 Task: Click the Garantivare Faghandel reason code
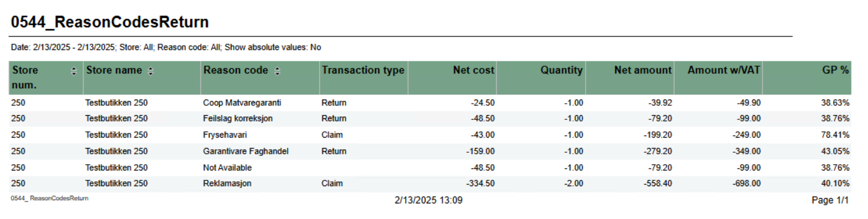(246, 152)
